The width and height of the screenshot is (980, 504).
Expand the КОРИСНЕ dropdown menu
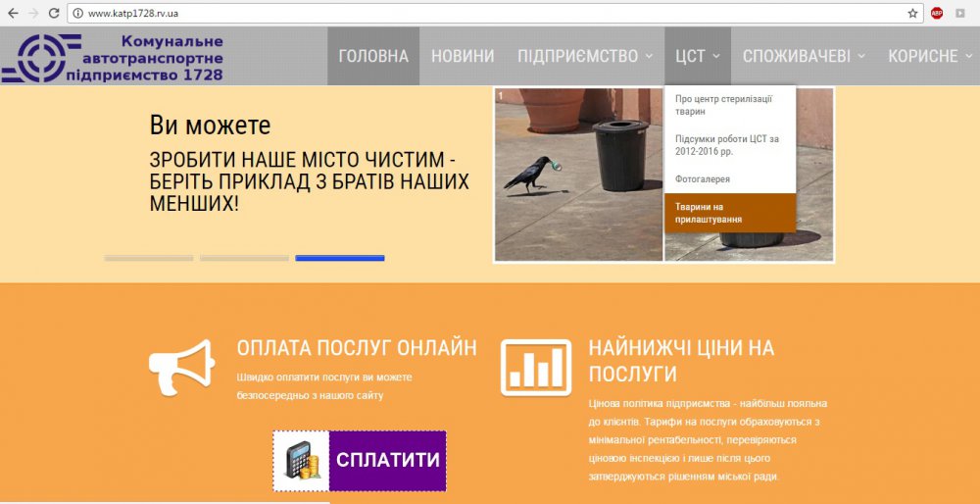tap(930, 56)
